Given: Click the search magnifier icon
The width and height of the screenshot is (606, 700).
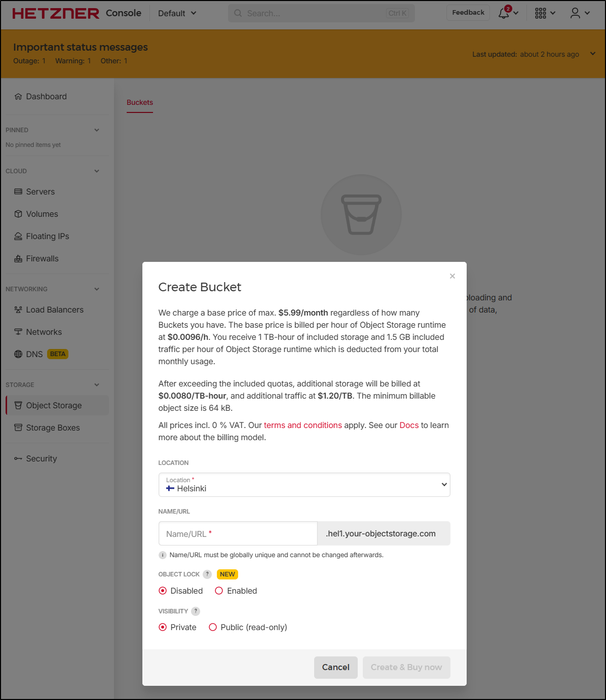Looking at the screenshot, I should click(x=238, y=13).
